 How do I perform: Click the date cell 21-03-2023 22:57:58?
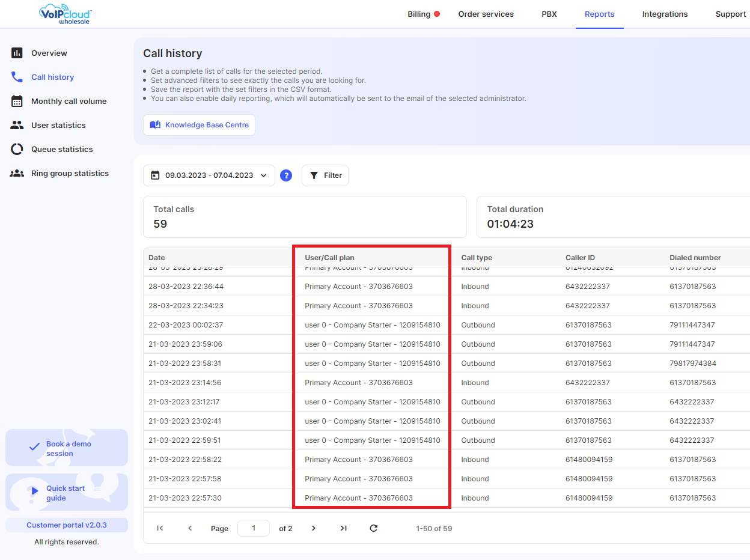point(185,479)
